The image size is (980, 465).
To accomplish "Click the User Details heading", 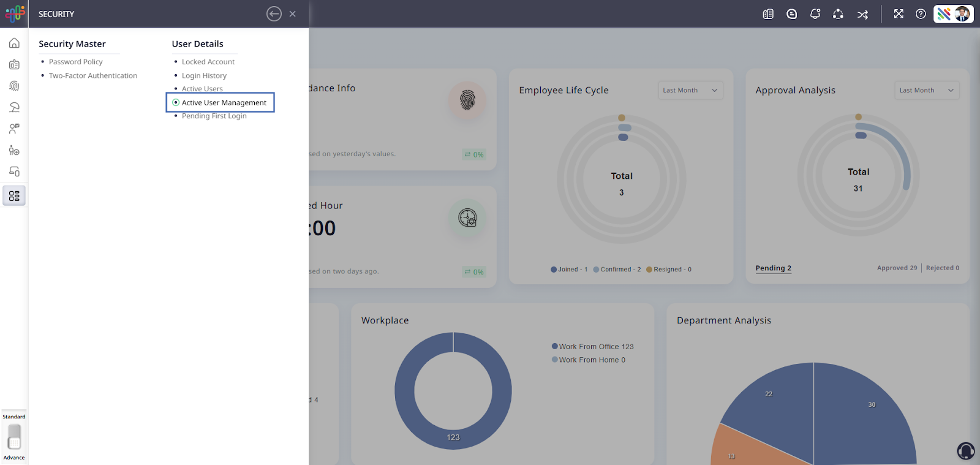I will (197, 44).
